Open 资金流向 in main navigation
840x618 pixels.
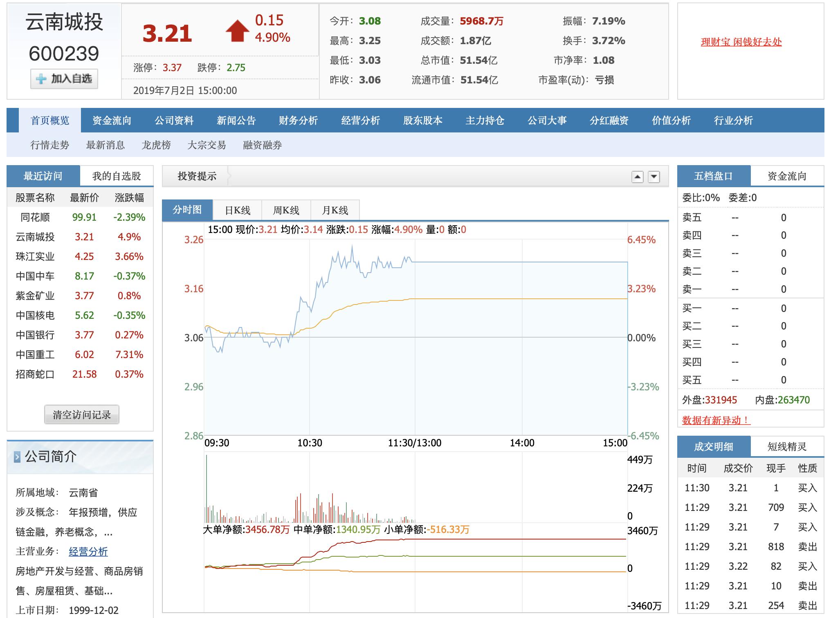click(112, 121)
